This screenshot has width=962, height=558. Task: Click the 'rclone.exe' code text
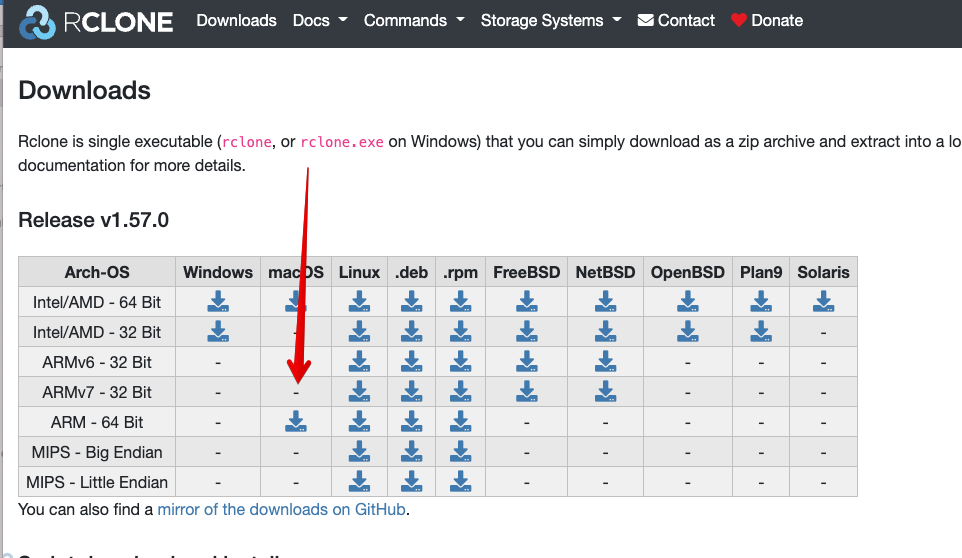(342, 142)
